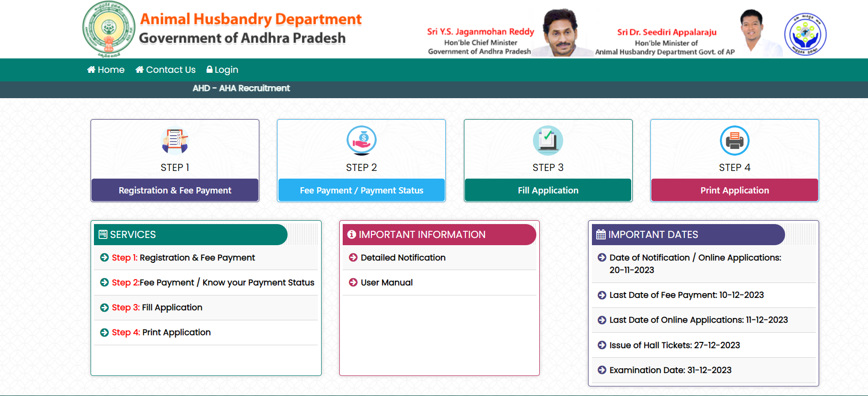The width and height of the screenshot is (868, 396).
Task: Click the lock icon beside Login
Action: [x=209, y=69]
